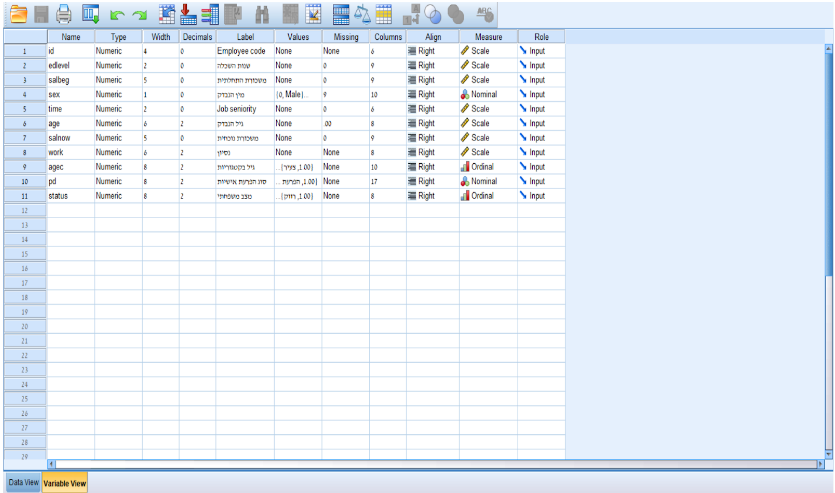Click Columns cell '17' for pd
The image size is (835, 493).
point(388,182)
